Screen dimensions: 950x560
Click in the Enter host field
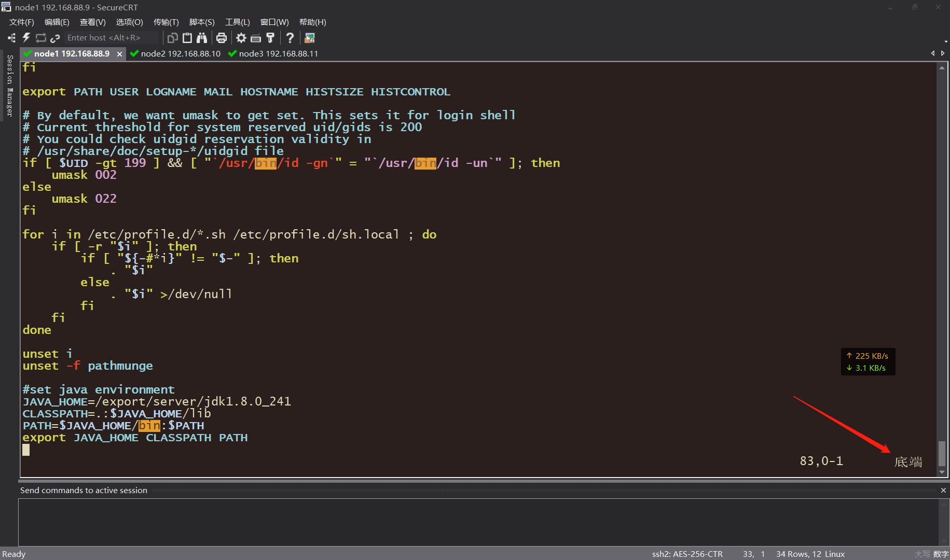click(x=112, y=38)
